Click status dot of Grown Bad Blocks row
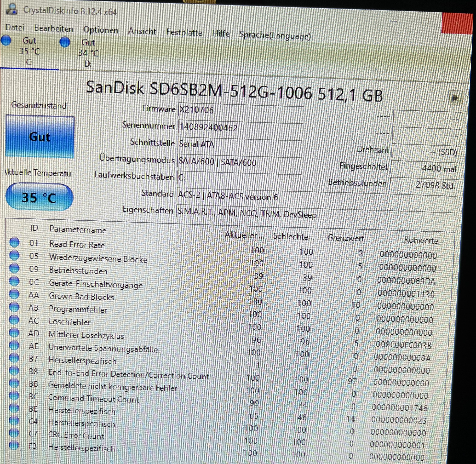 point(14,294)
